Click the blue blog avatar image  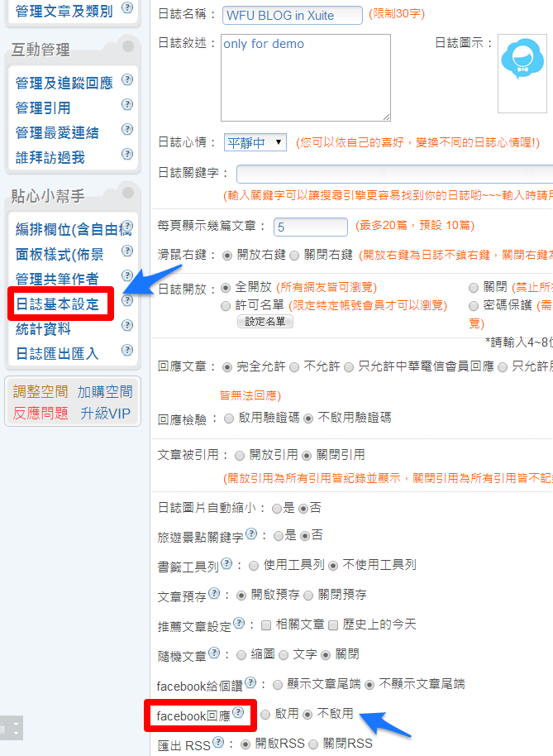click(x=522, y=60)
